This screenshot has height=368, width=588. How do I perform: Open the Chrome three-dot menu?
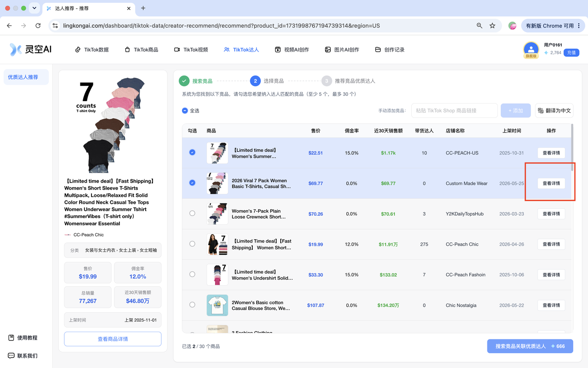tap(578, 26)
